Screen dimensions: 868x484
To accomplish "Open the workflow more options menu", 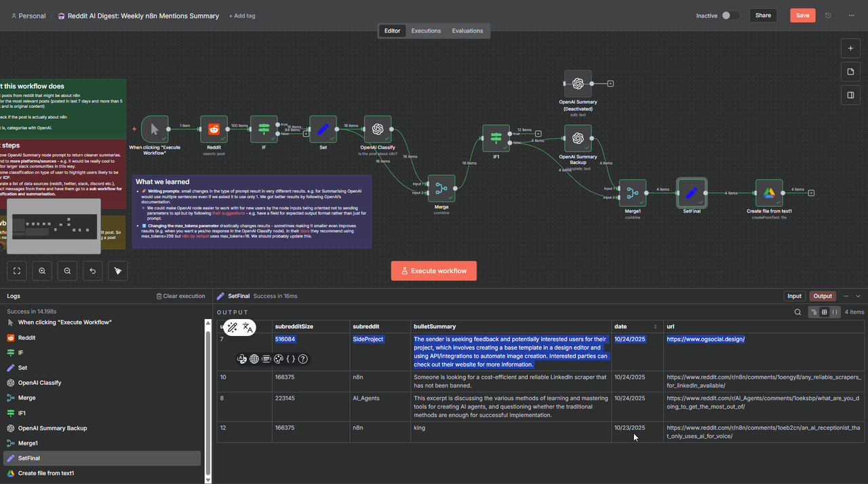I will pyautogui.click(x=852, y=16).
